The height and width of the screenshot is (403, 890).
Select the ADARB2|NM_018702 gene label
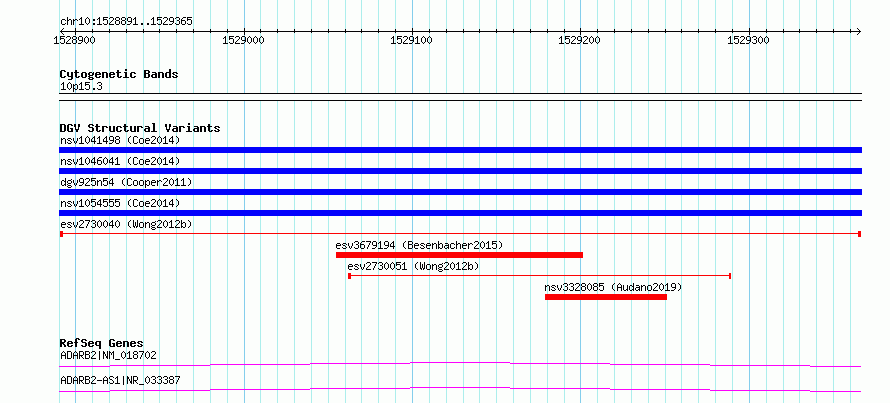[108, 355]
